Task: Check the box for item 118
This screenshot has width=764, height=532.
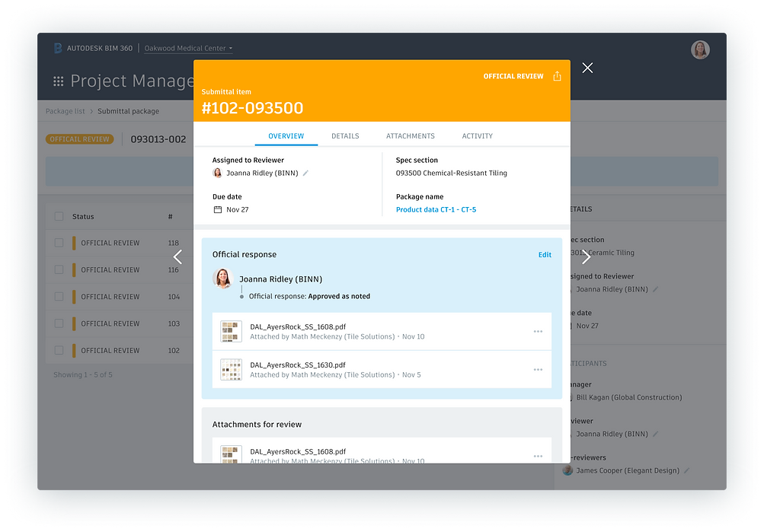Action: click(59, 242)
